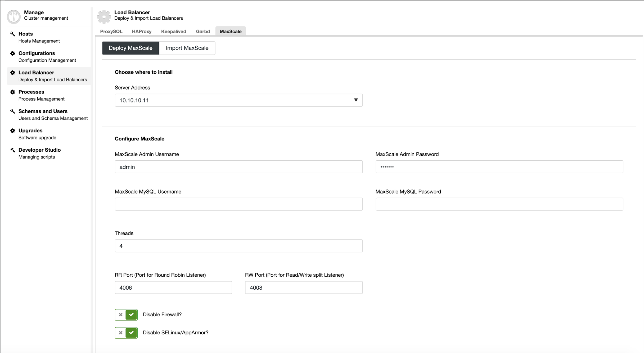Click the Schemas and Users wrench icon
The width and height of the screenshot is (644, 353).
coord(13,111)
